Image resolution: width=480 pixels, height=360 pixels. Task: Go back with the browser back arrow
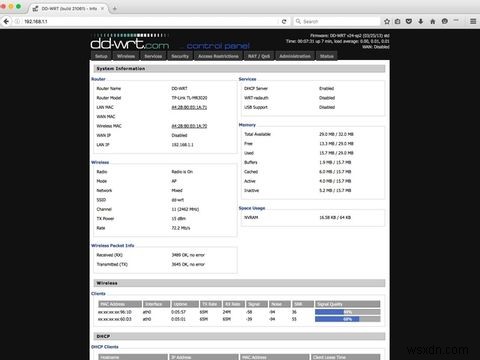[x=6, y=21]
